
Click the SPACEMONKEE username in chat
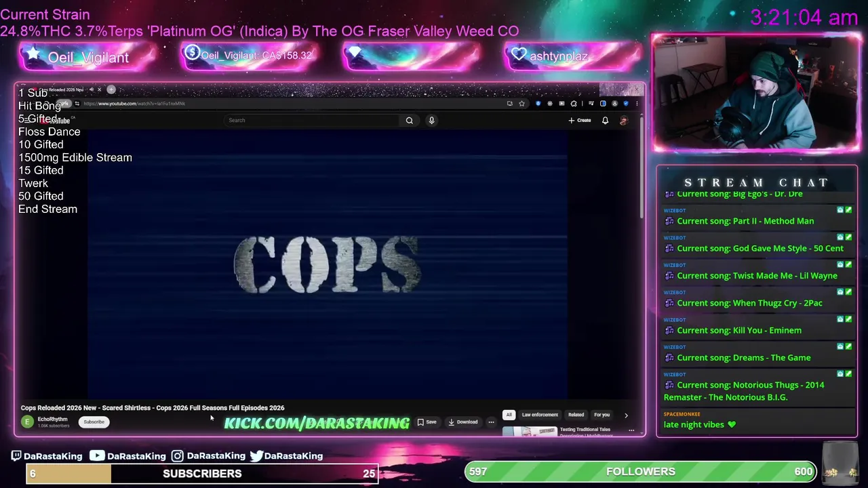(x=682, y=414)
